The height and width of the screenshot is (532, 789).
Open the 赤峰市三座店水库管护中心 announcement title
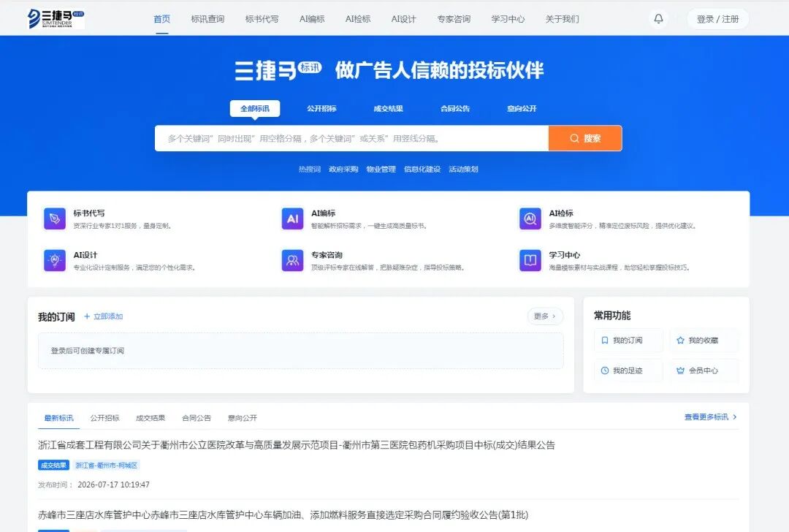tap(283, 515)
